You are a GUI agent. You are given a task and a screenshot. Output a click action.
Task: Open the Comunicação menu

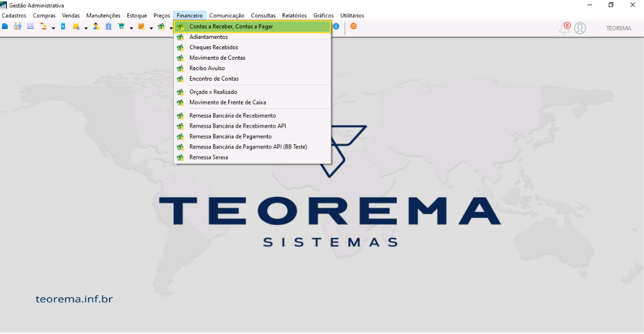[226, 16]
